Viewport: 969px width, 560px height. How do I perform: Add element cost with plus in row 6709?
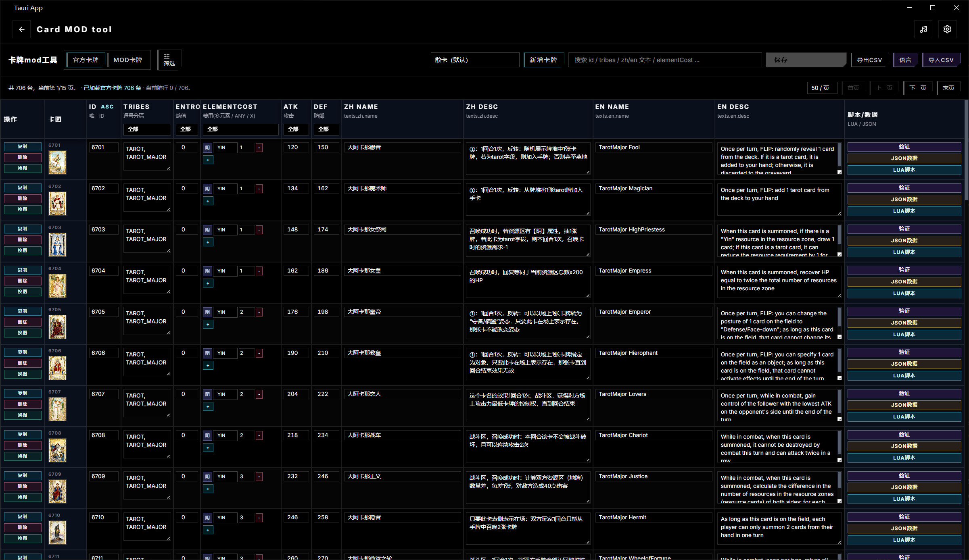208,489
